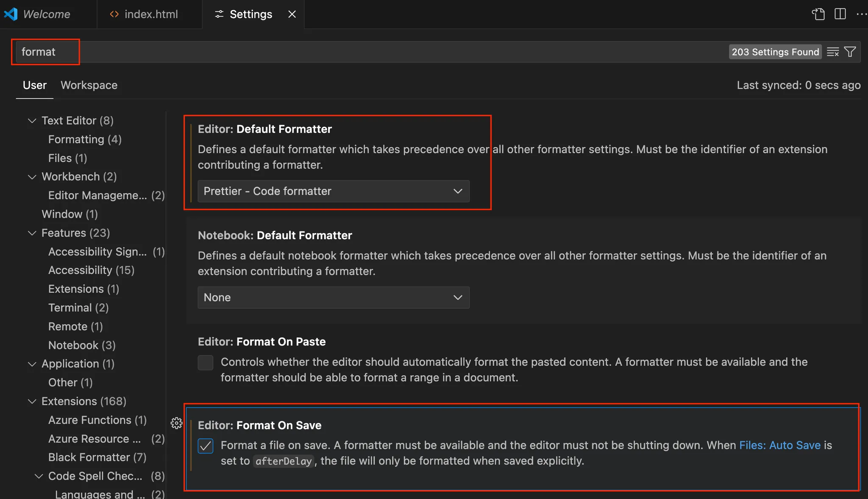Switch to the Workspace settings tab
Viewport: 868px width, 499px height.
(x=89, y=85)
